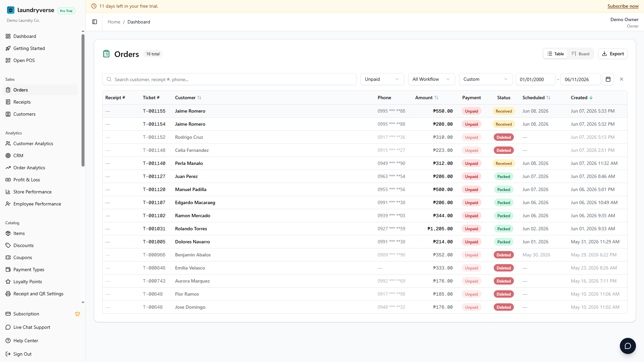Click the Store Performance chart icon
This screenshot has height=362, width=644.
[x=8, y=192]
